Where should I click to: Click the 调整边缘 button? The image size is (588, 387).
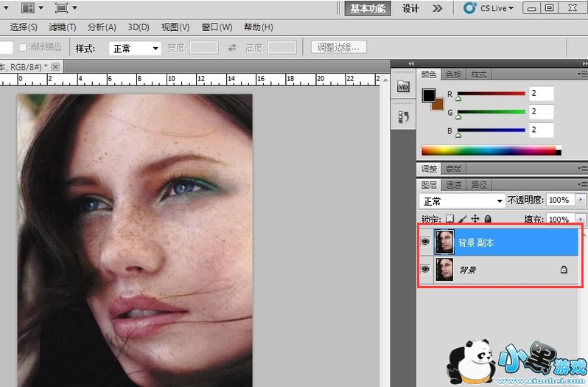339,47
